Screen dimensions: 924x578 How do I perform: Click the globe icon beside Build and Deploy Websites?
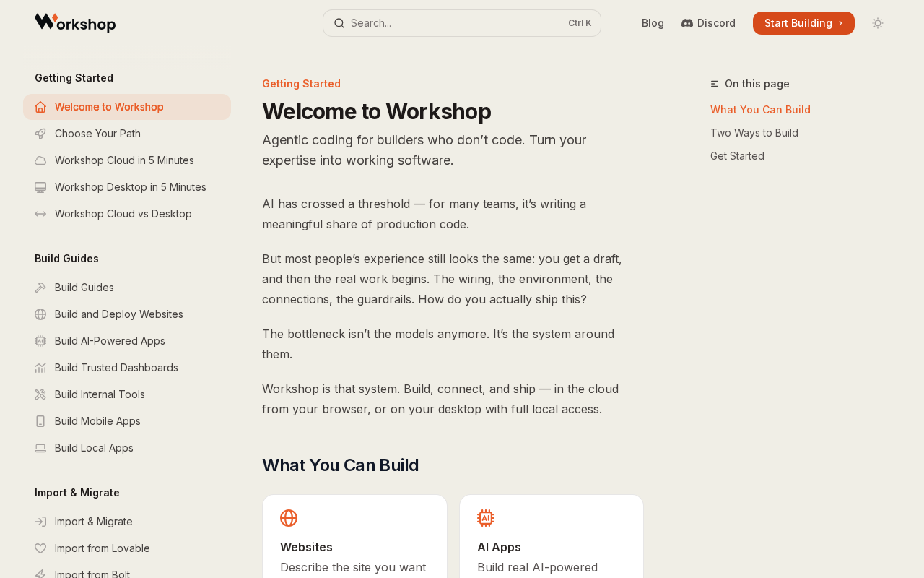(x=40, y=314)
